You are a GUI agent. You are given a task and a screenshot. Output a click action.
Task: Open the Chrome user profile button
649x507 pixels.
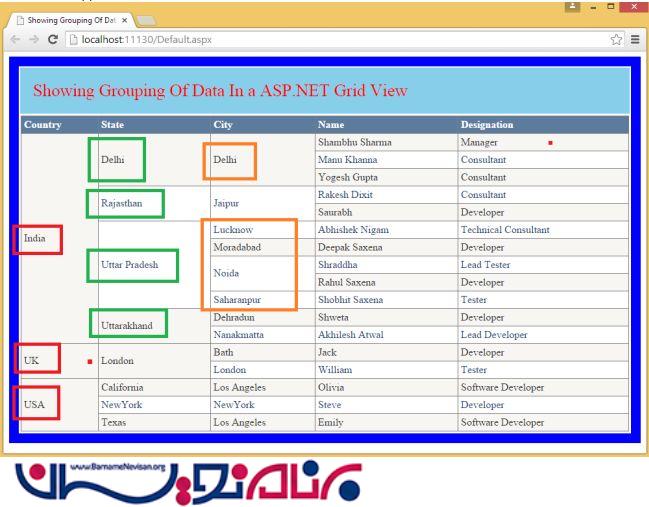pyautogui.click(x=571, y=7)
